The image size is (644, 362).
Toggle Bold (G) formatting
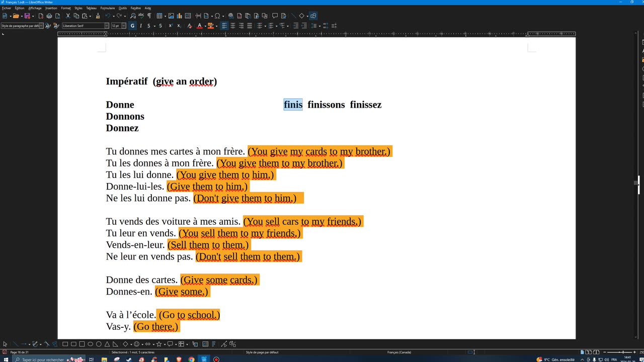(x=132, y=26)
